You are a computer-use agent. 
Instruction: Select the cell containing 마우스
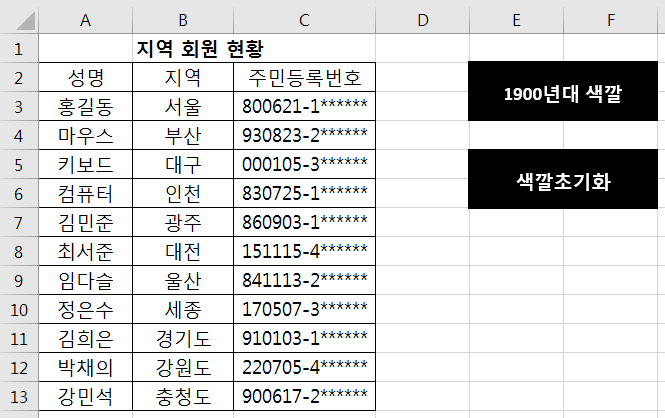(86, 136)
